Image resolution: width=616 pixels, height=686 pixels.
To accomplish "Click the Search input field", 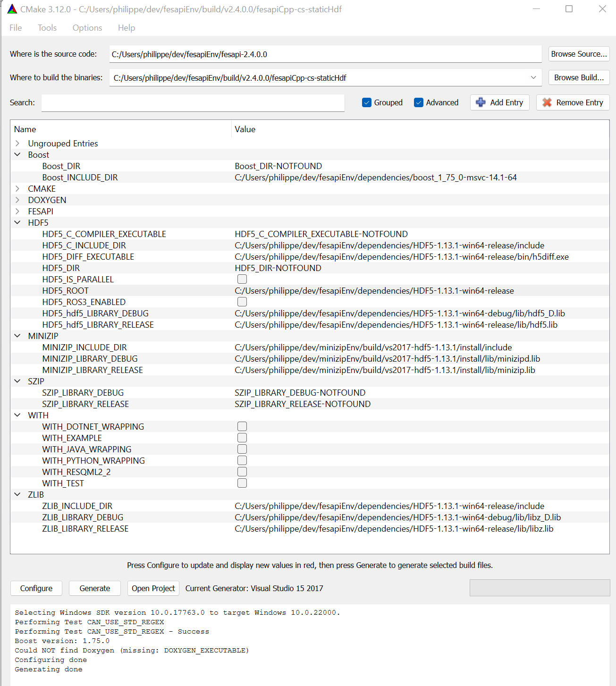I will [x=193, y=102].
